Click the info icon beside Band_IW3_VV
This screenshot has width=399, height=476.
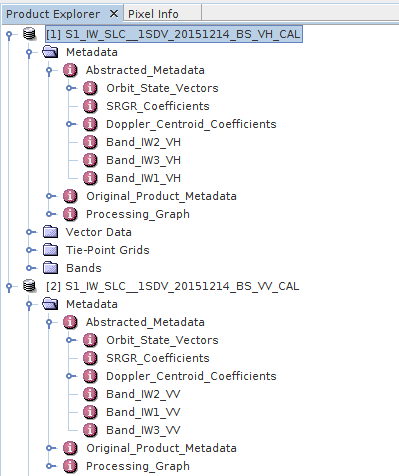click(90, 430)
